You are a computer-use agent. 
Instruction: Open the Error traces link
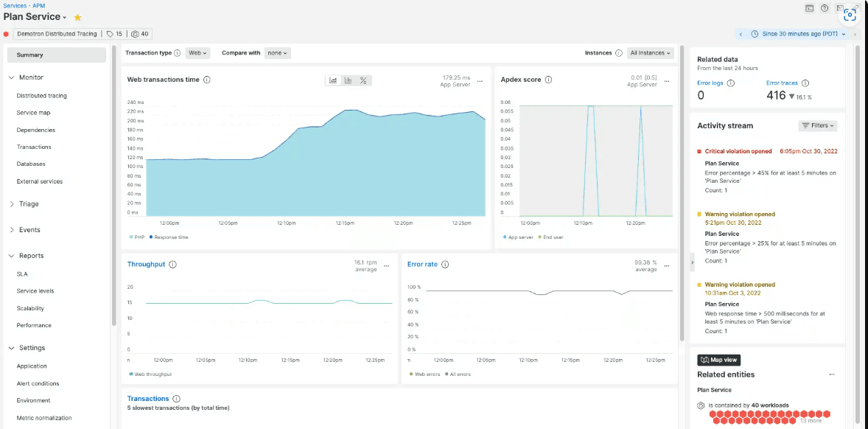point(782,83)
